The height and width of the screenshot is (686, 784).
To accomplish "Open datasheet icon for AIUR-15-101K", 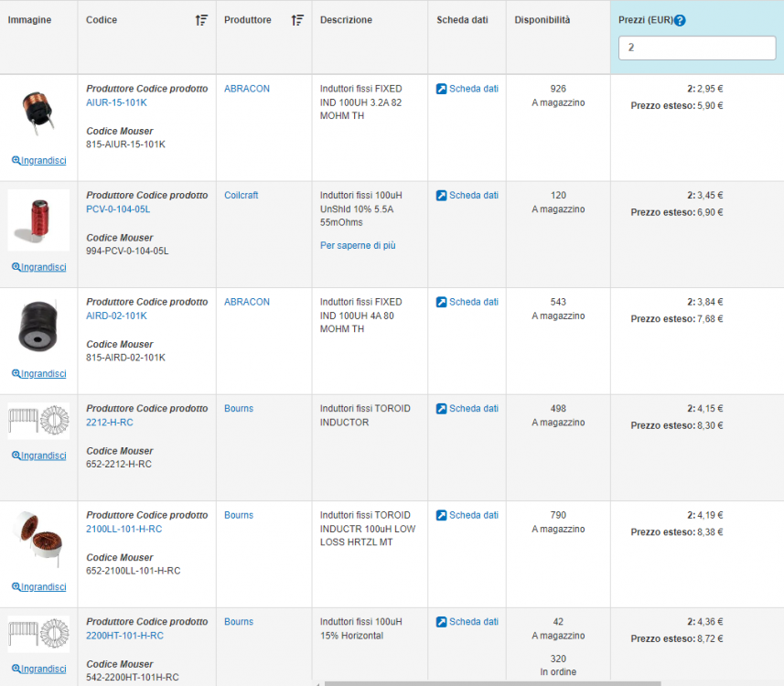I will [x=442, y=90].
